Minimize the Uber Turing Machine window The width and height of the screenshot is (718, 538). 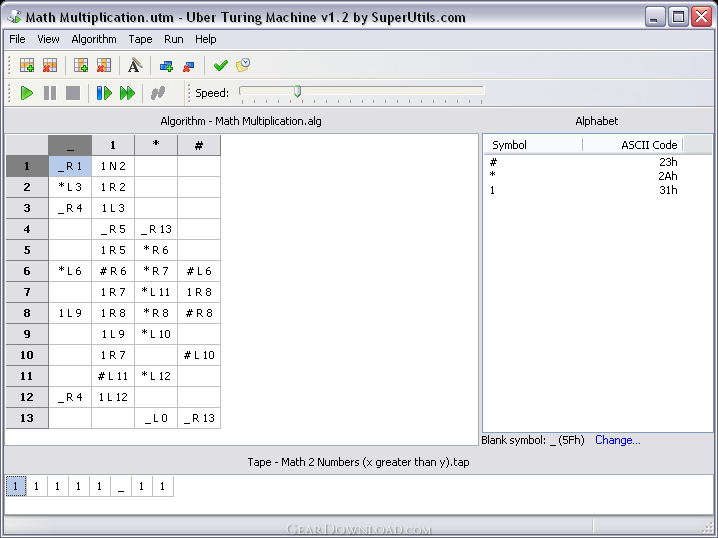pyautogui.click(x=655, y=17)
